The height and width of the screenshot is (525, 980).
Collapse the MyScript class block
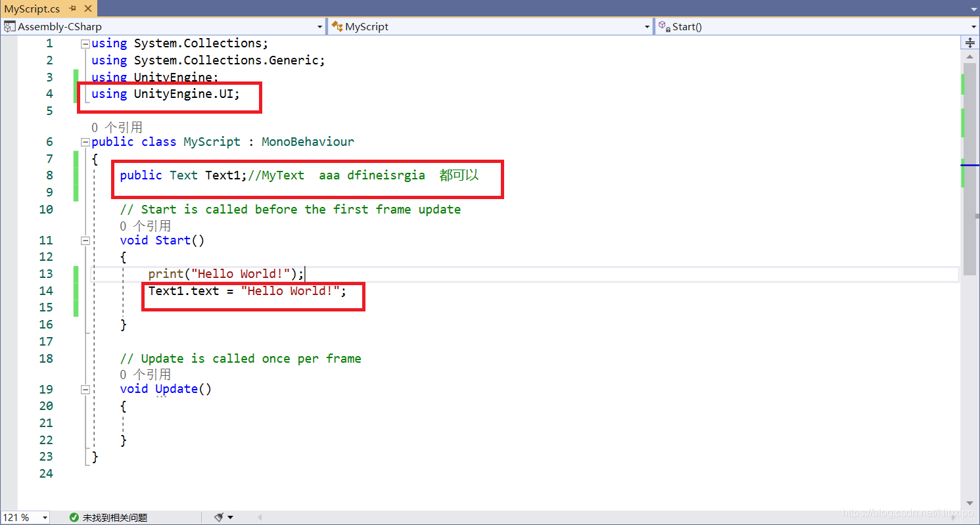(85, 143)
